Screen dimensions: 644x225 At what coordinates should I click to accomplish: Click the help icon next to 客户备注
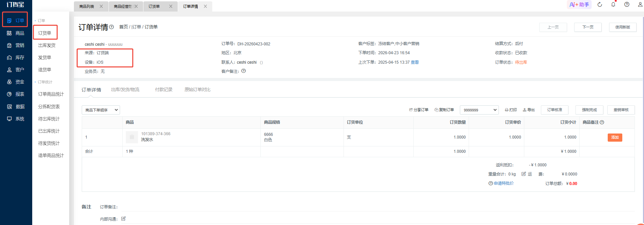coord(243,71)
